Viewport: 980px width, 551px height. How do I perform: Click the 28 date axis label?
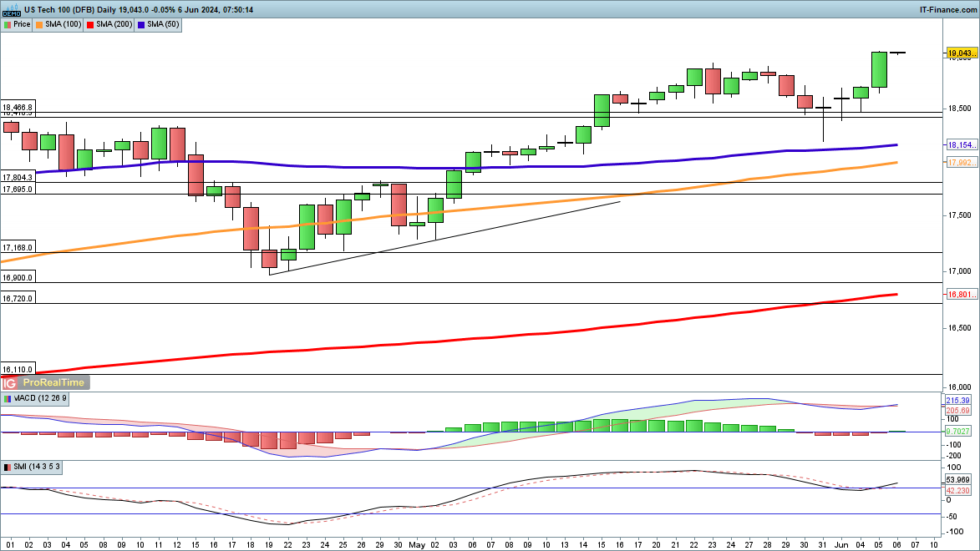(x=768, y=545)
